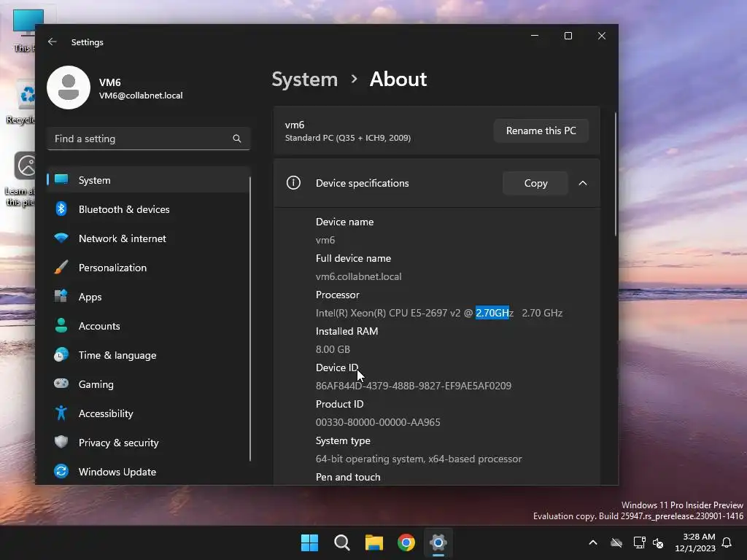
Task: Click the Bluetooth icon in sidebar
Action: pyautogui.click(x=61, y=209)
